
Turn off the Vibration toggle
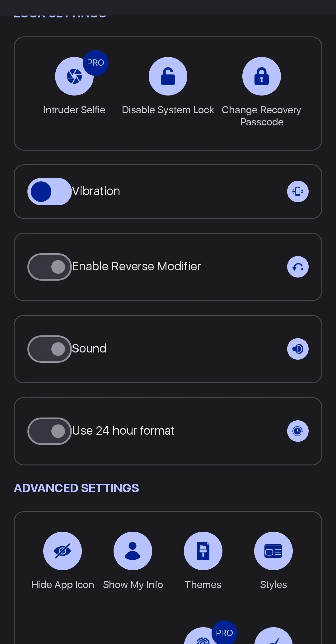coord(49,191)
